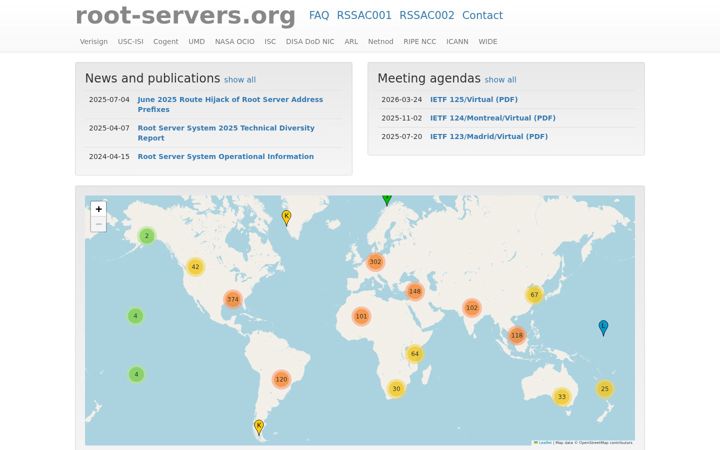Open the 67 cluster over East Asia

click(x=534, y=295)
